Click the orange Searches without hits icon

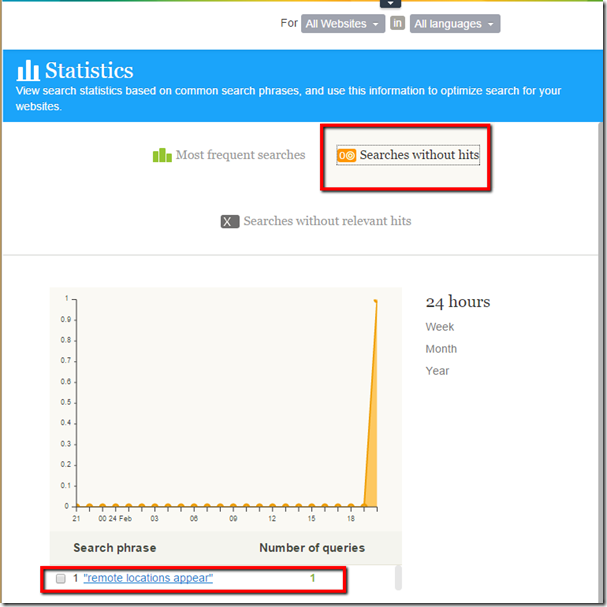[347, 155]
